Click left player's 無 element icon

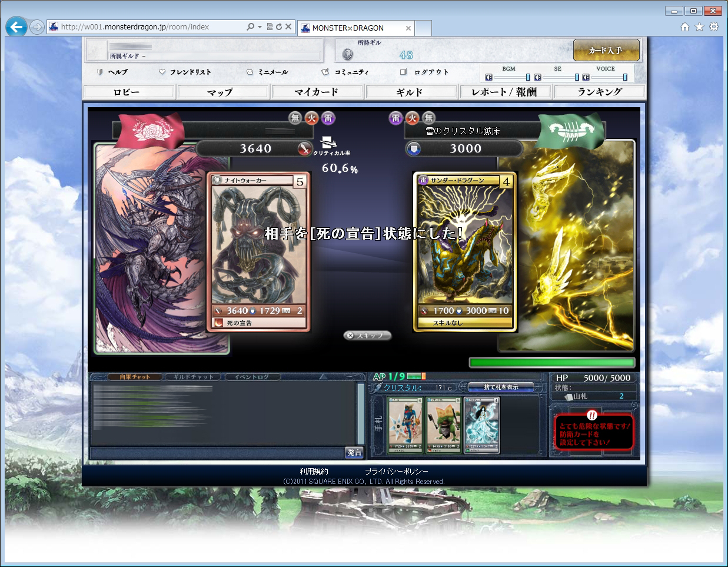[x=295, y=118]
